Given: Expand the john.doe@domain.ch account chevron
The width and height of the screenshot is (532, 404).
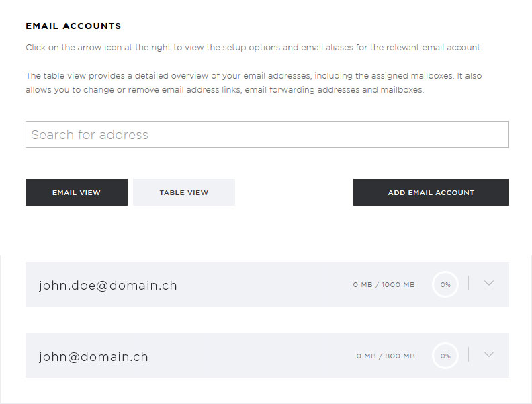Looking at the screenshot, I should point(488,283).
